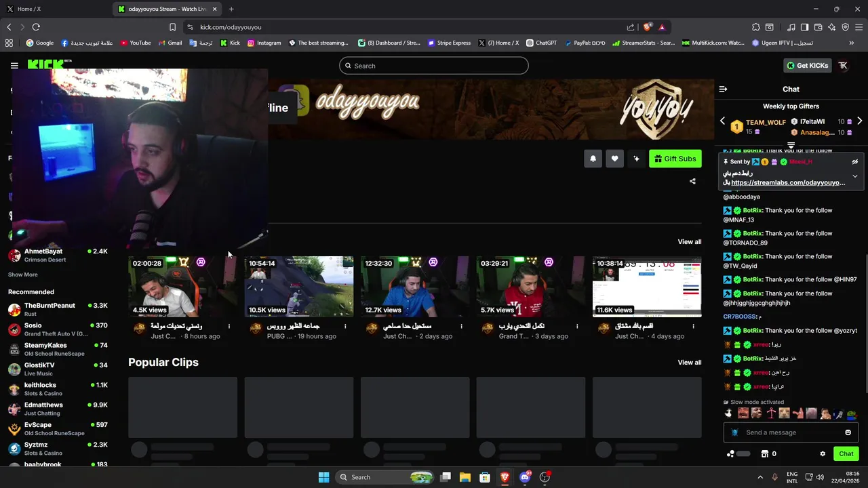The height and width of the screenshot is (488, 868).
Task: Click the Send a message input
Action: pyautogui.click(x=791, y=432)
